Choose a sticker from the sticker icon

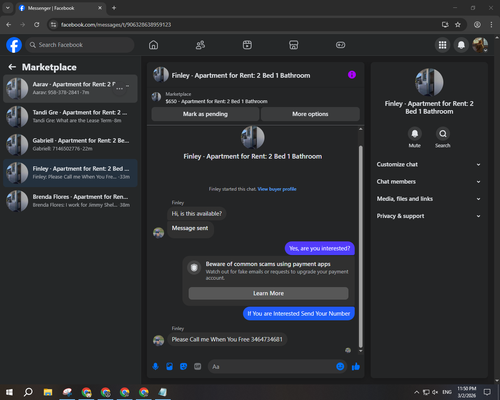[x=183, y=367]
